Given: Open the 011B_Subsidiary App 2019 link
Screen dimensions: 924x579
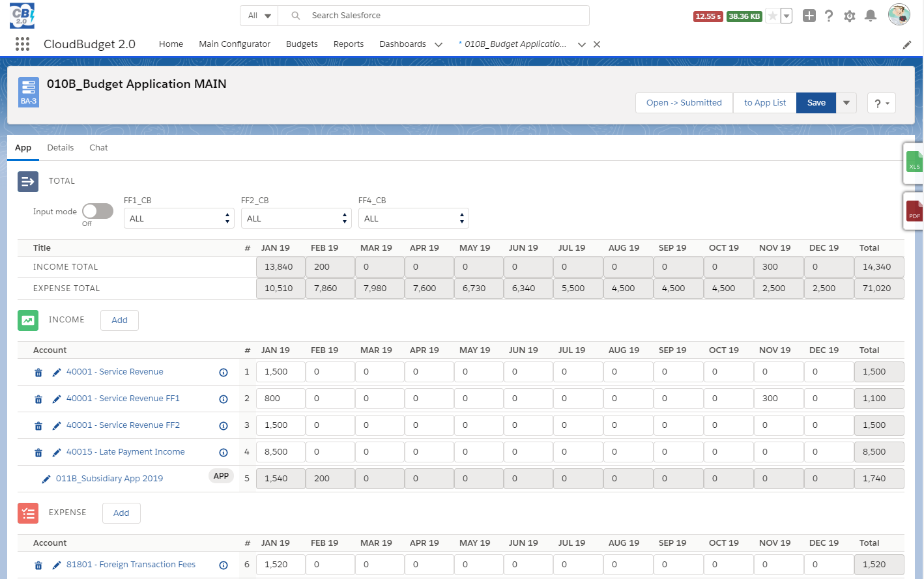Looking at the screenshot, I should [x=109, y=479].
